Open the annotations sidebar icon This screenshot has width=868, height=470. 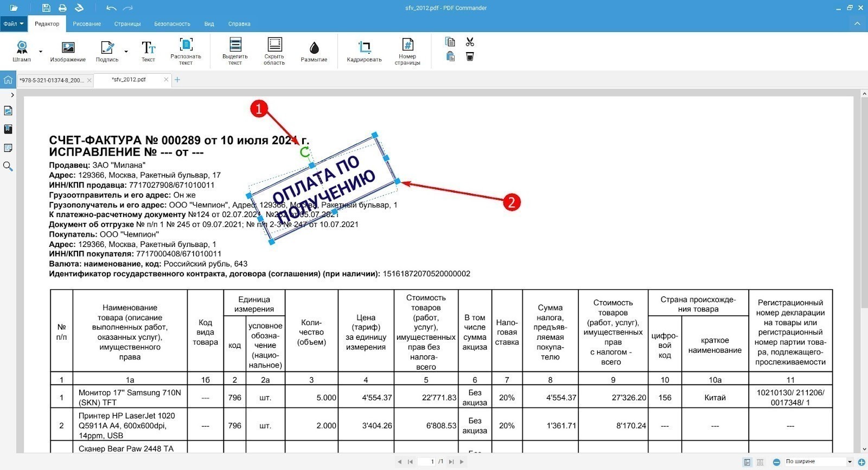pyautogui.click(x=8, y=148)
